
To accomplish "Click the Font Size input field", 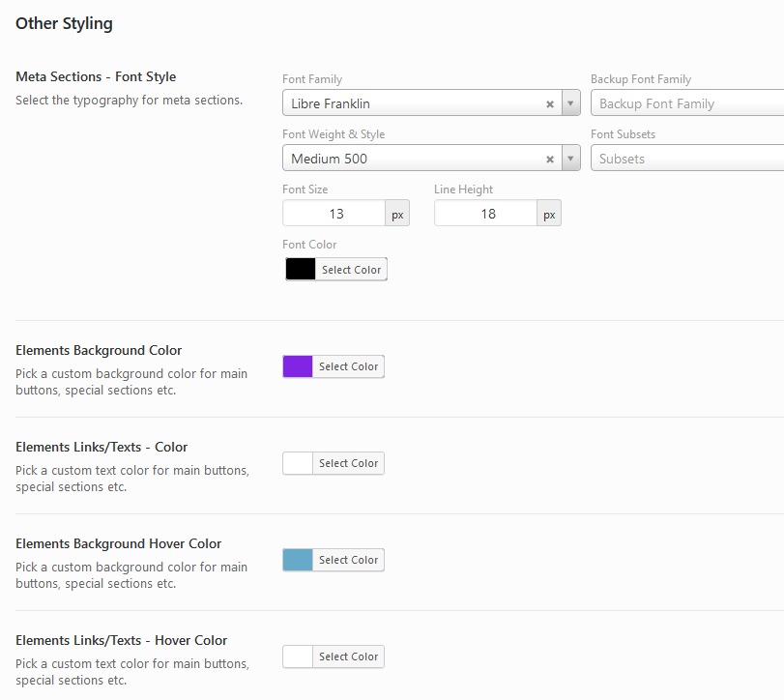I will [x=334, y=214].
